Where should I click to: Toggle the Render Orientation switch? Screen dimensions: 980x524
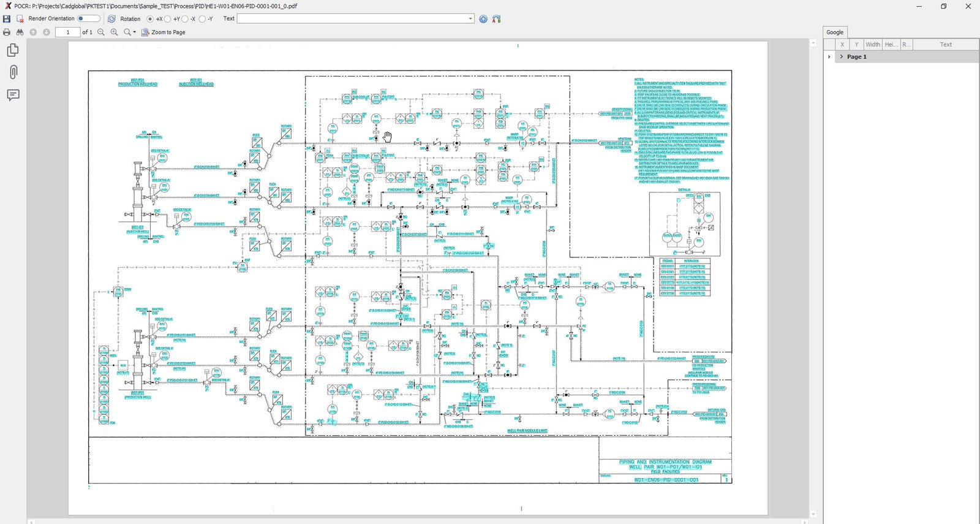pyautogui.click(x=88, y=19)
